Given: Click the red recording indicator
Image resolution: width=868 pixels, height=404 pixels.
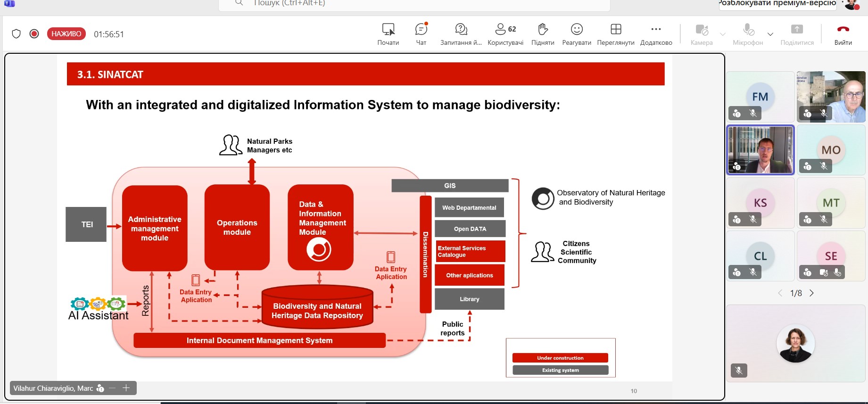Looking at the screenshot, I should 34,34.
